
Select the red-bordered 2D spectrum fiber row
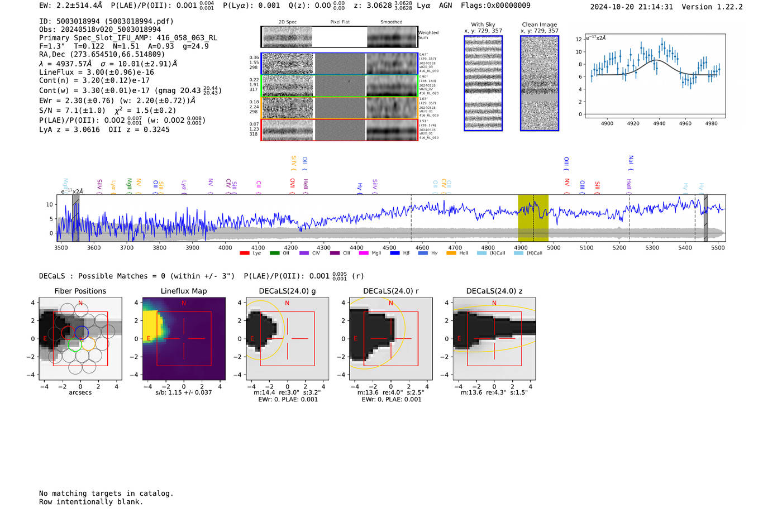pyautogui.click(x=340, y=130)
